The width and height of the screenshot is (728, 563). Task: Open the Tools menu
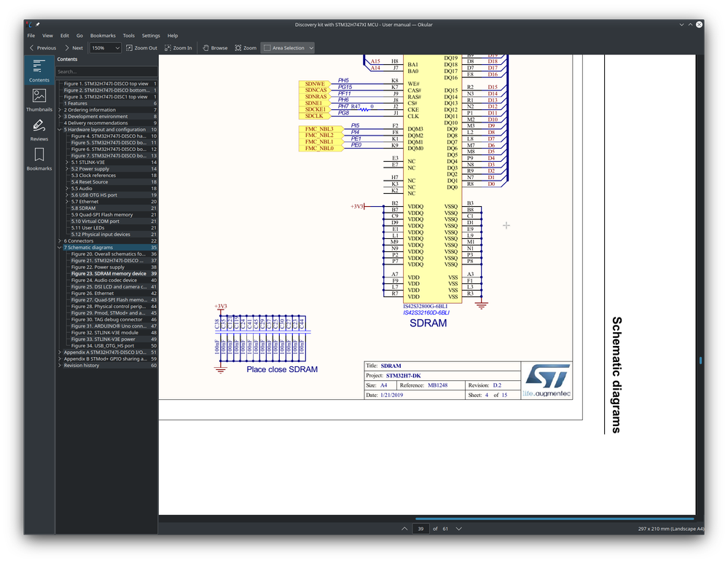click(128, 35)
